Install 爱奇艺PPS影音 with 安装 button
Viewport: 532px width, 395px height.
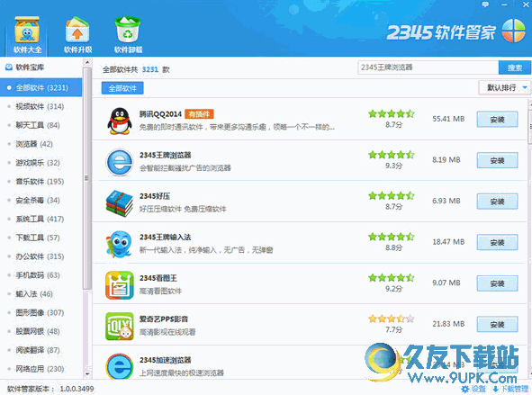click(497, 325)
